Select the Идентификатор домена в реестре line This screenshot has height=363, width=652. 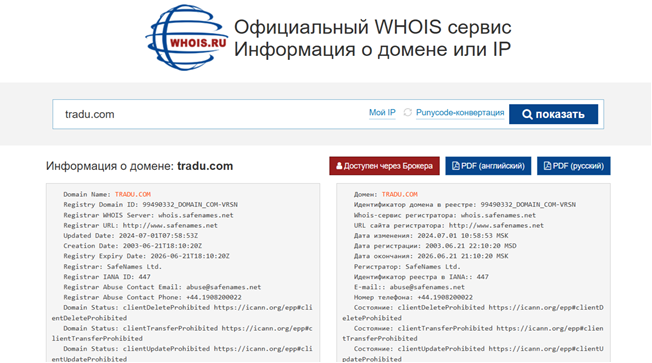tap(465, 205)
